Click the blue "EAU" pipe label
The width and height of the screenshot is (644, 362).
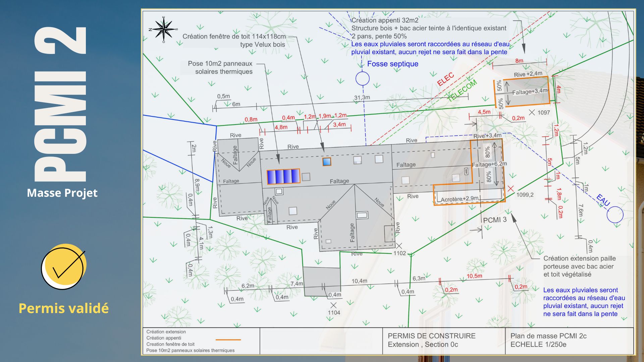603,200
